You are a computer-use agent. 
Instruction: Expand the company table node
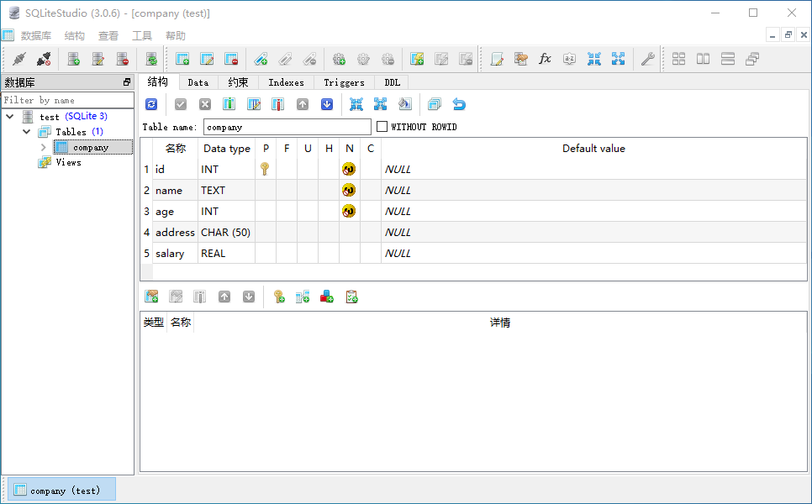pos(44,148)
